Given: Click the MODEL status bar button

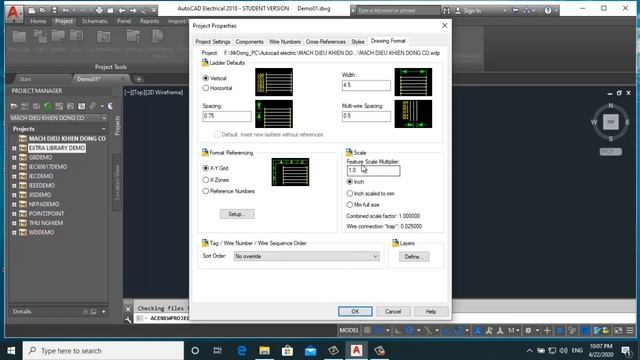Looking at the screenshot, I should [x=349, y=330].
